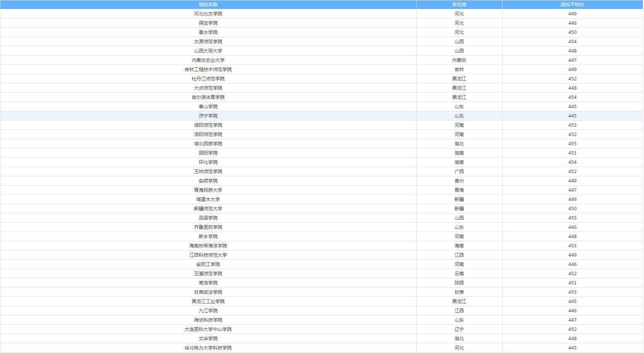Click the 贵州 location cell

click(459, 181)
